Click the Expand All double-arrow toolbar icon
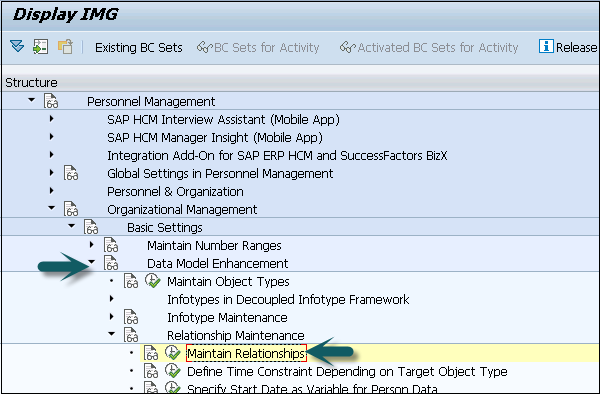The width and height of the screenshot is (600, 394). [17, 47]
